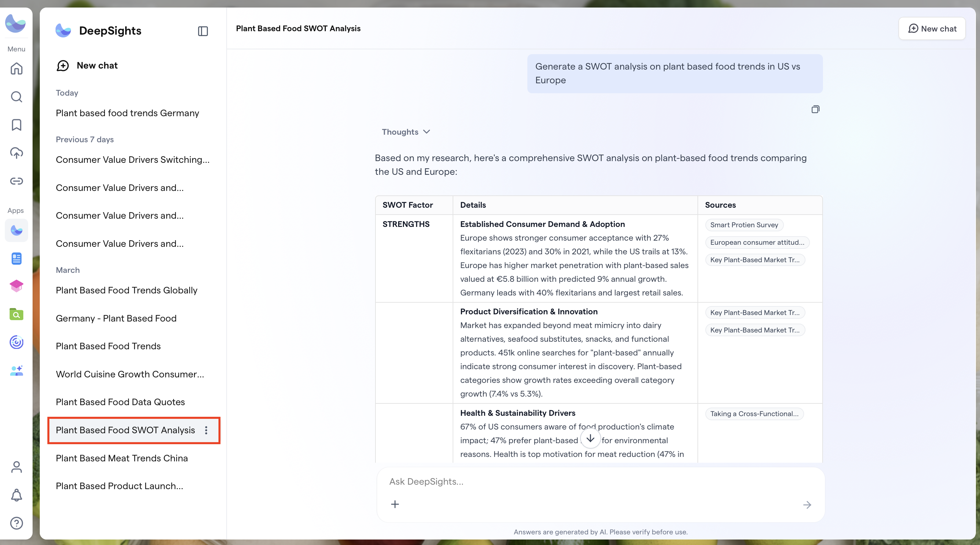Open the notifications bell icon

pos(16,495)
